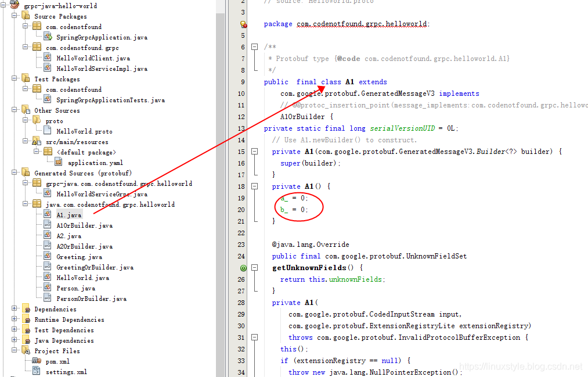Click the Project Files folder icon
The width and height of the screenshot is (588, 377).
[x=26, y=350]
